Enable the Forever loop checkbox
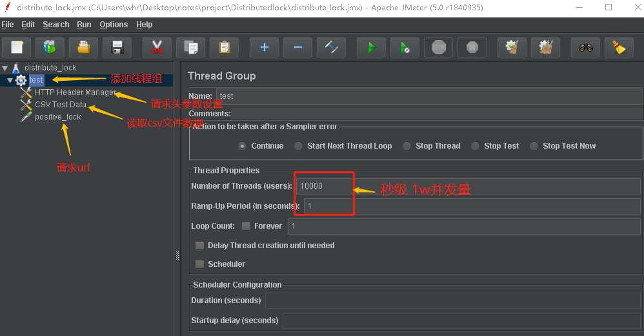The image size is (644, 336). click(246, 226)
